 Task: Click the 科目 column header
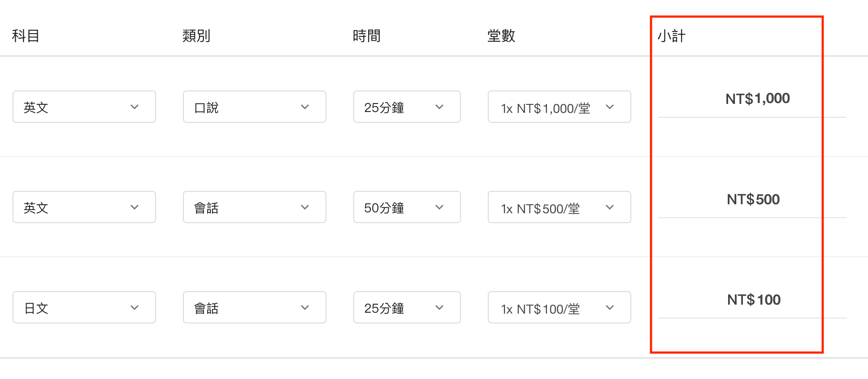[26, 36]
